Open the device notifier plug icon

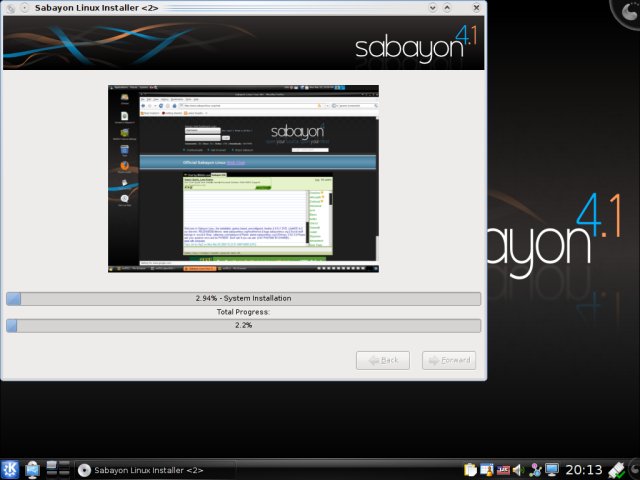click(616, 470)
